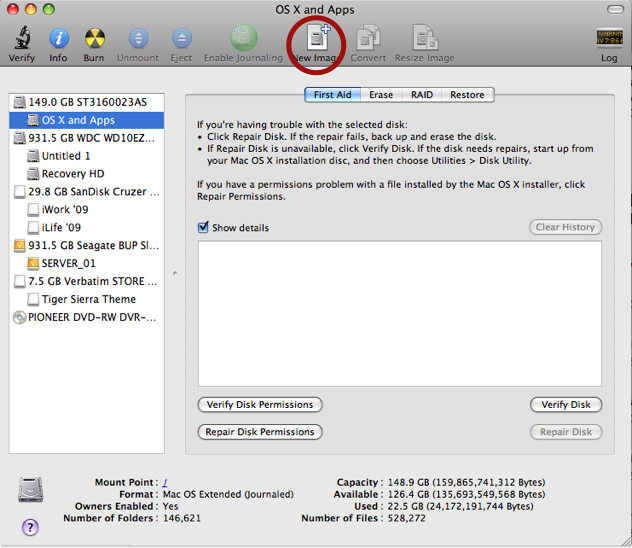Select the OS X and Apps volume
Screen dimensions: 632x548
click(87, 120)
